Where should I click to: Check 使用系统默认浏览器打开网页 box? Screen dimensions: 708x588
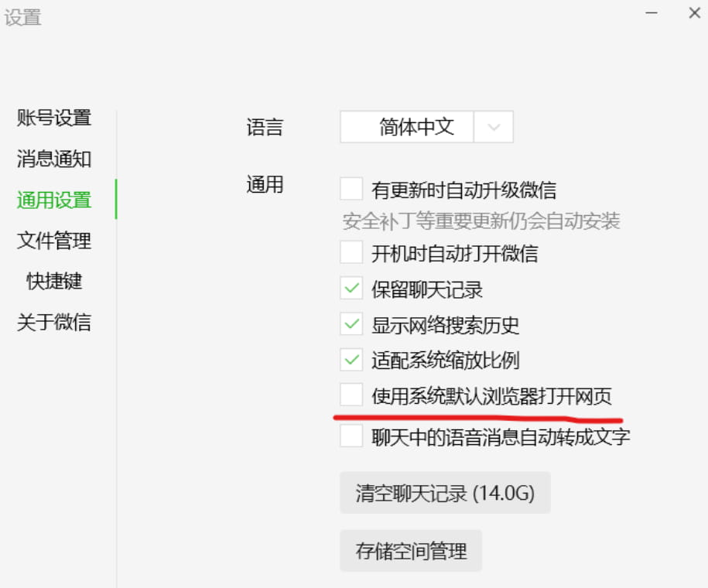351,395
